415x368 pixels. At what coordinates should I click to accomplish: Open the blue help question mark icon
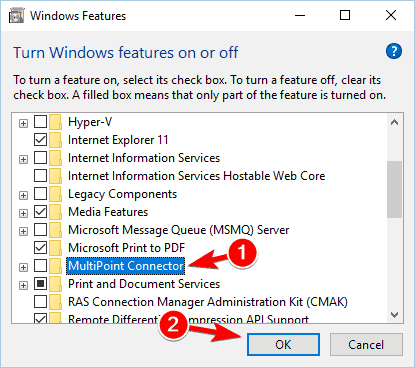coord(394,51)
